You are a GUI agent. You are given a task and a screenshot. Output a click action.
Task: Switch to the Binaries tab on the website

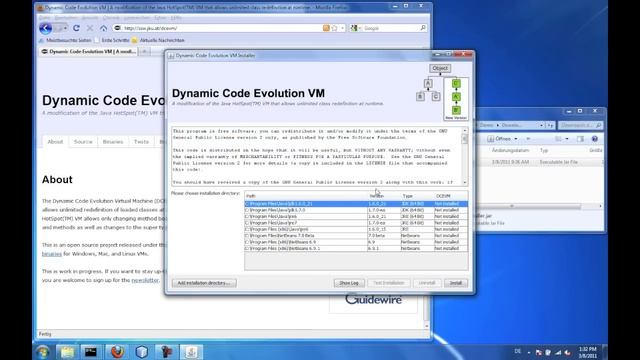click(113, 142)
